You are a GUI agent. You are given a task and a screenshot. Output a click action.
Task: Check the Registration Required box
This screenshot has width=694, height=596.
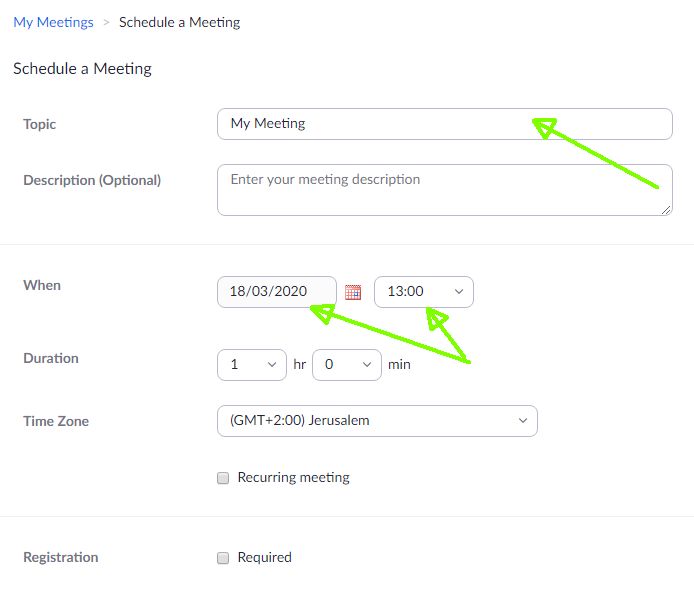(x=223, y=558)
